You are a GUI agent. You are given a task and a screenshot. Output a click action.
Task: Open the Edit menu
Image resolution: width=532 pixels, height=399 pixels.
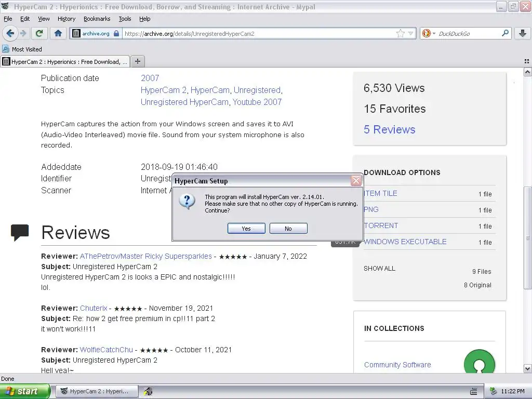click(x=25, y=19)
